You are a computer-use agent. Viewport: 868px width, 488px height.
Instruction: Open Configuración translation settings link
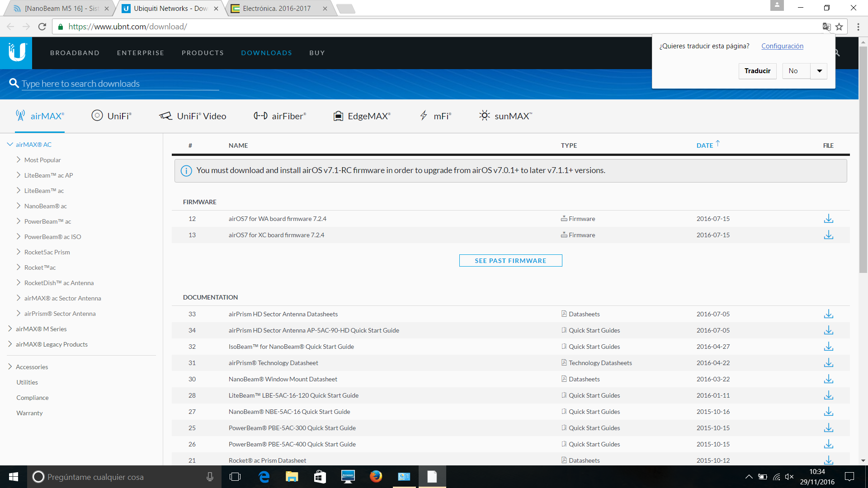(x=782, y=46)
